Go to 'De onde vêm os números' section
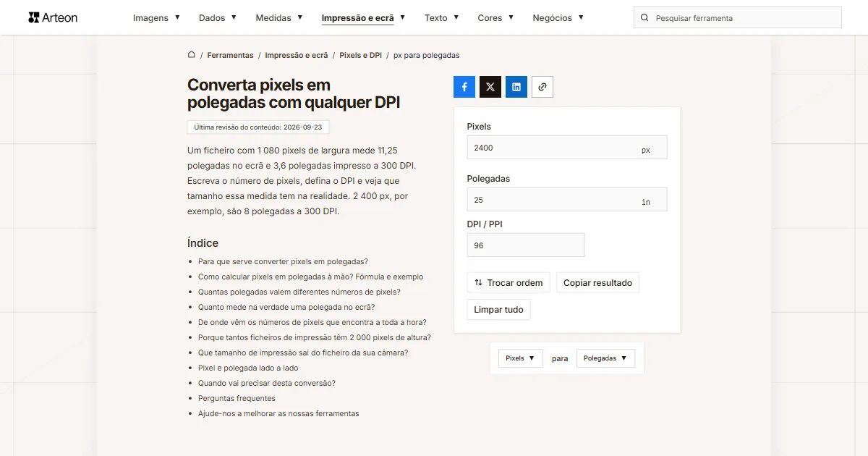868x456 pixels. tap(312, 323)
